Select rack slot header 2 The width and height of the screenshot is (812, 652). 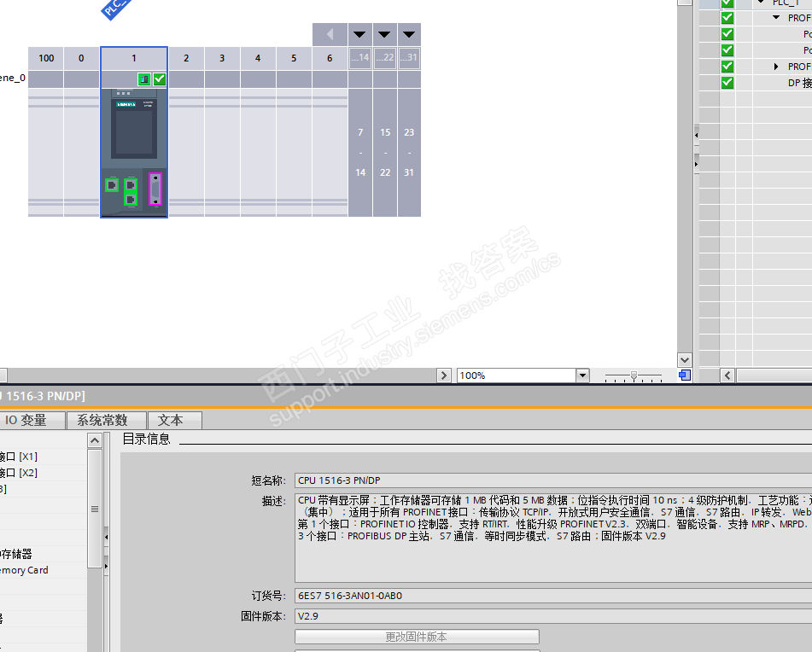[186, 59]
